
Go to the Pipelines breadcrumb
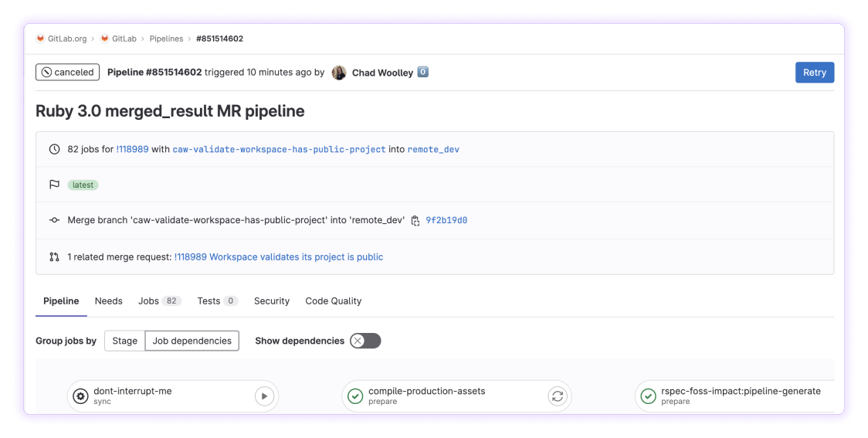coord(166,39)
